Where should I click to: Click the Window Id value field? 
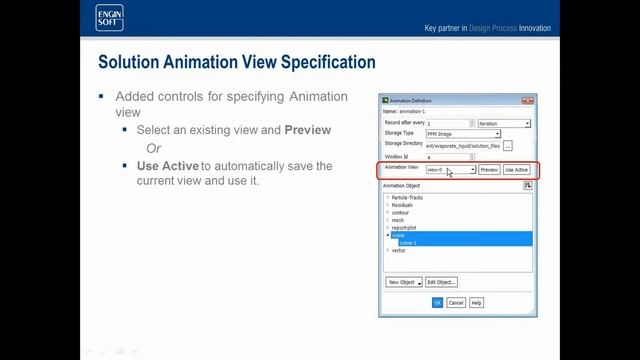[x=447, y=157]
